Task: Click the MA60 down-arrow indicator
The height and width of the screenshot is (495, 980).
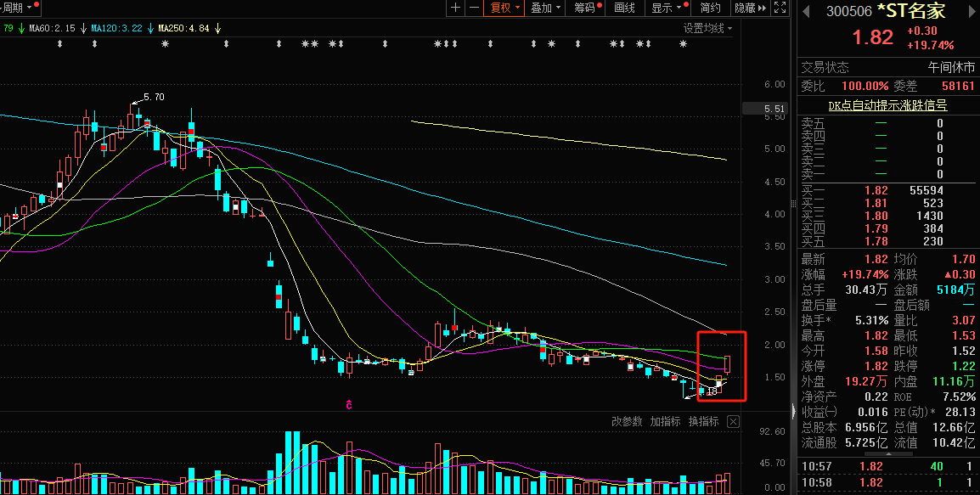Action: point(83,28)
